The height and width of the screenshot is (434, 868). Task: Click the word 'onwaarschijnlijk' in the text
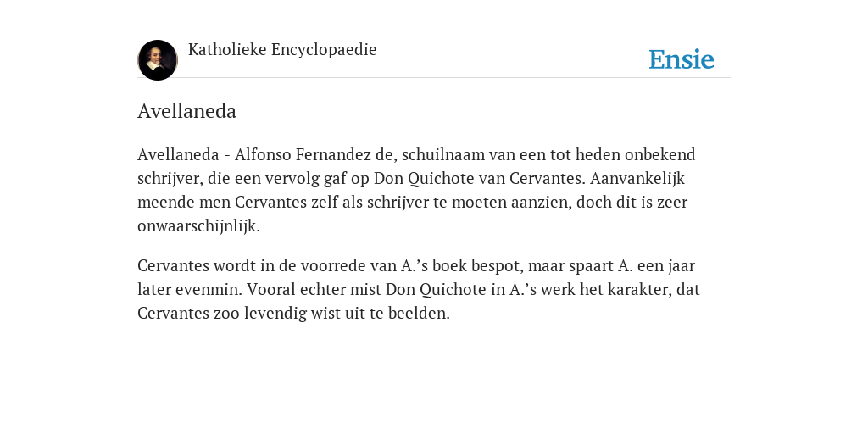point(197,226)
